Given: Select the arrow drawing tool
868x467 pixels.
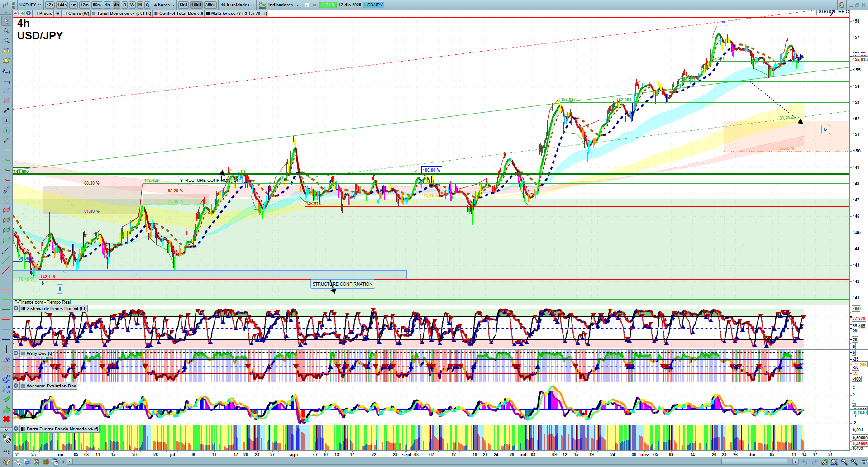Looking at the screenshot, I should click(x=6, y=110).
